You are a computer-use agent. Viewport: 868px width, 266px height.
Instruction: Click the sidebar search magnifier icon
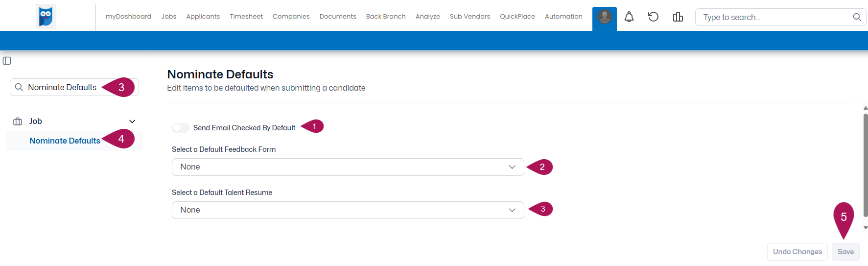[x=19, y=87]
